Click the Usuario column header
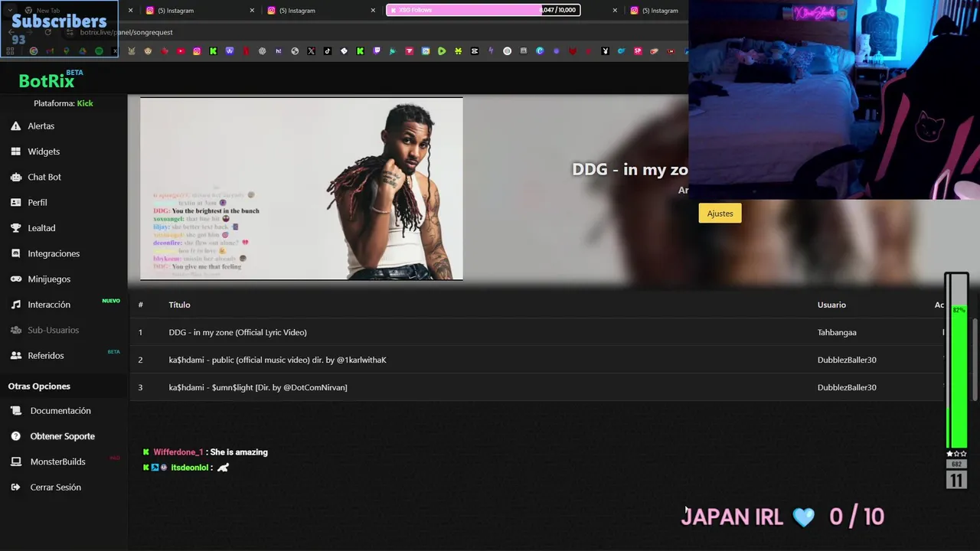 (x=831, y=305)
